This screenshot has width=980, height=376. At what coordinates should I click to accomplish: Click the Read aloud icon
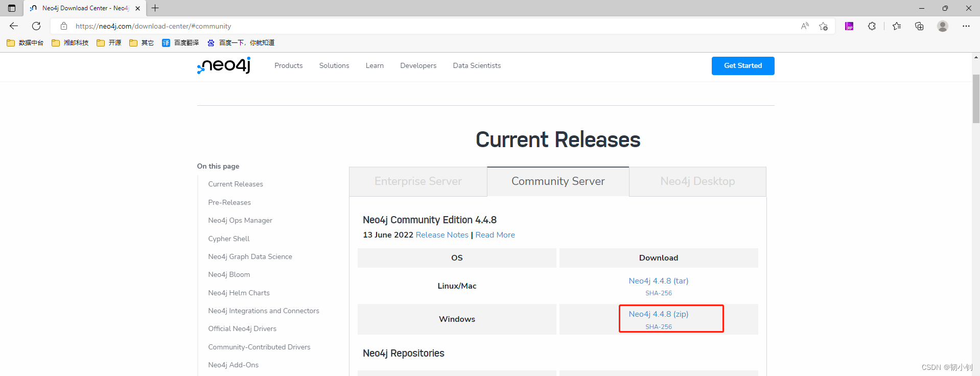[x=805, y=26]
